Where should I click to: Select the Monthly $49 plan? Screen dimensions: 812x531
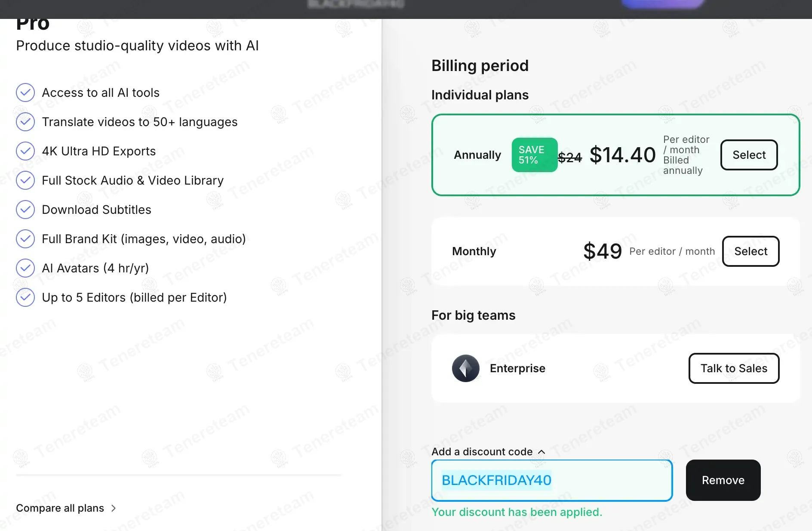pyautogui.click(x=750, y=251)
